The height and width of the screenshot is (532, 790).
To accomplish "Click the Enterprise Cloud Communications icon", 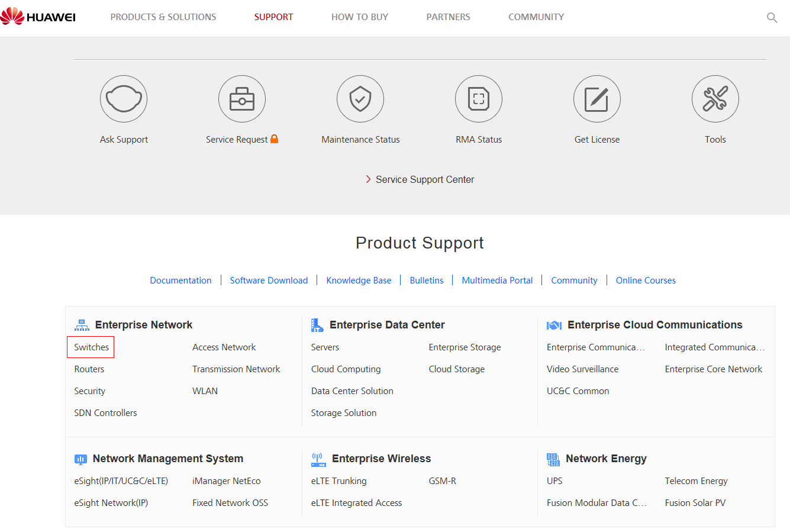I will [554, 325].
